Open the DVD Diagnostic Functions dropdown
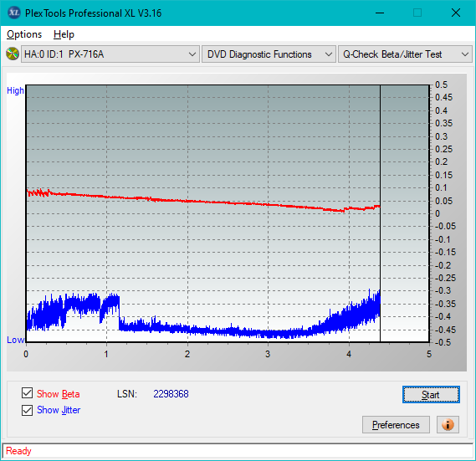The image size is (476, 461). pyautogui.click(x=269, y=54)
